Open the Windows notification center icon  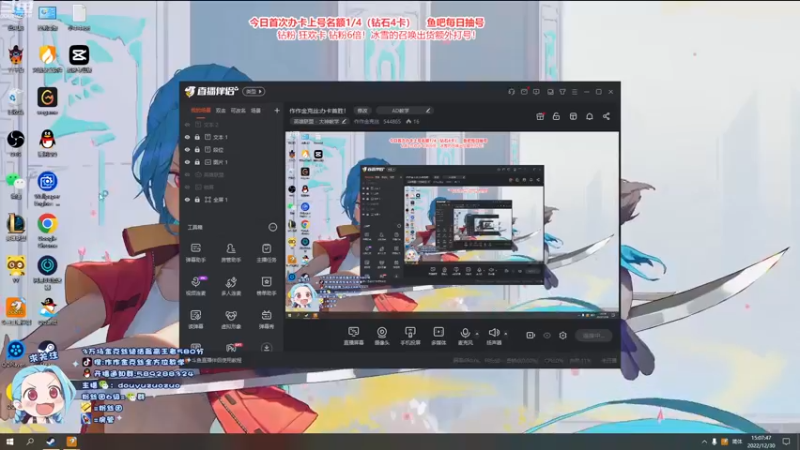(786, 442)
